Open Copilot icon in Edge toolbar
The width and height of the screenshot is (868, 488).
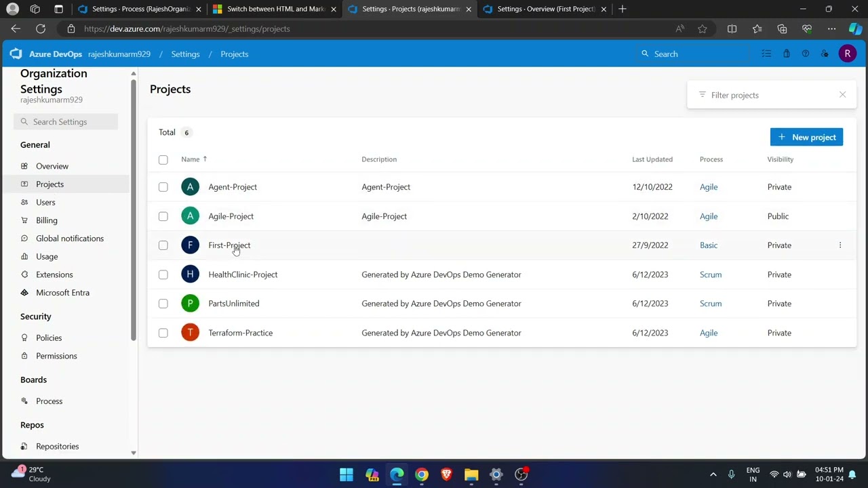click(855, 28)
